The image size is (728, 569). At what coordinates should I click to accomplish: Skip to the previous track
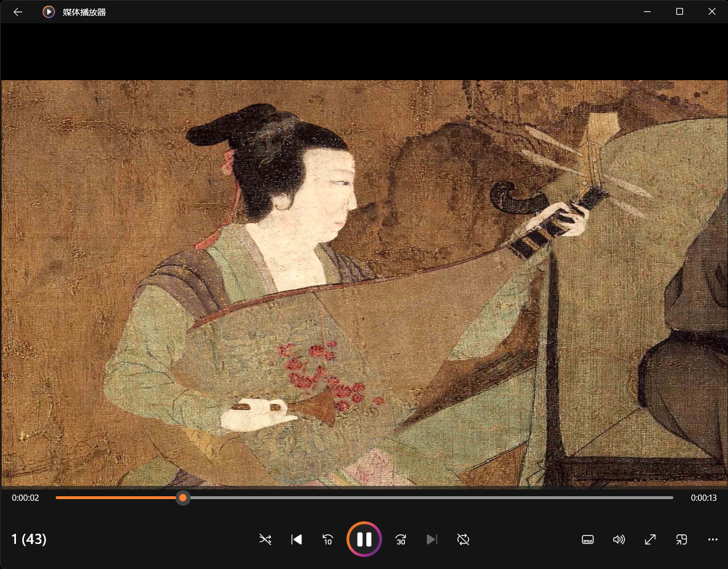296,539
